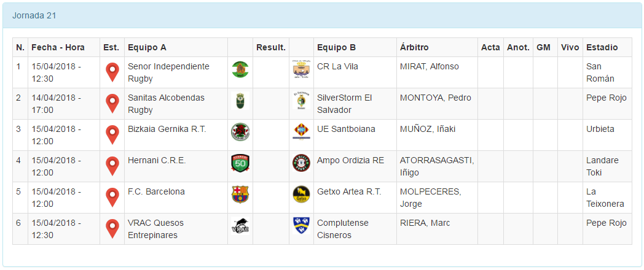The image size is (644, 270).
Task: Click the F.C. Barcelona team crest
Action: tap(240, 195)
